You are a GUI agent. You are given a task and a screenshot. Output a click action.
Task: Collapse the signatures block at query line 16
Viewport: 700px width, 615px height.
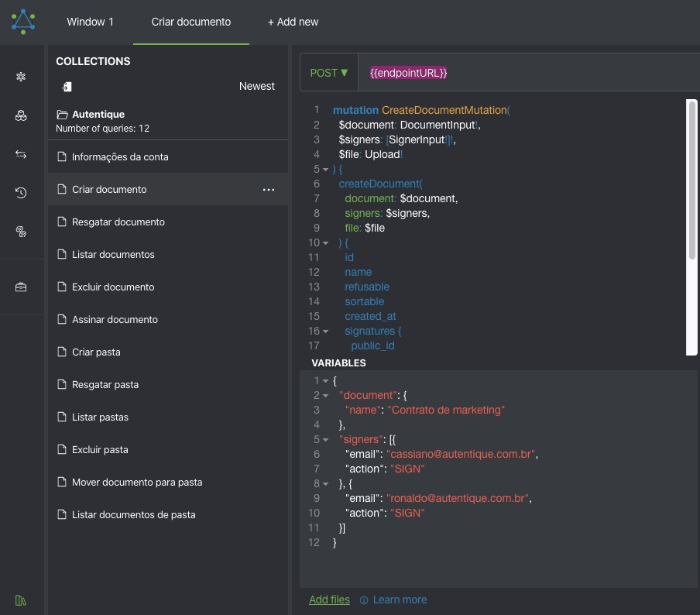pyautogui.click(x=325, y=332)
